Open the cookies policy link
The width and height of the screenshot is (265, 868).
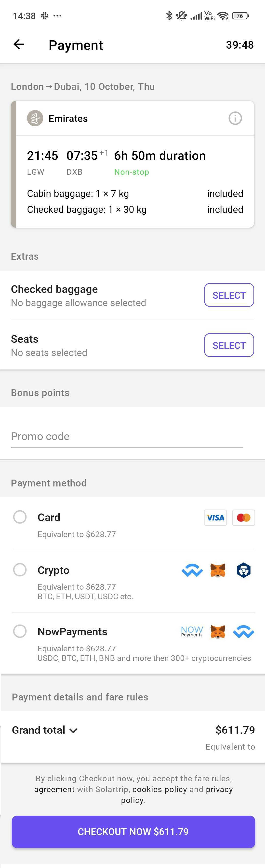(159, 789)
